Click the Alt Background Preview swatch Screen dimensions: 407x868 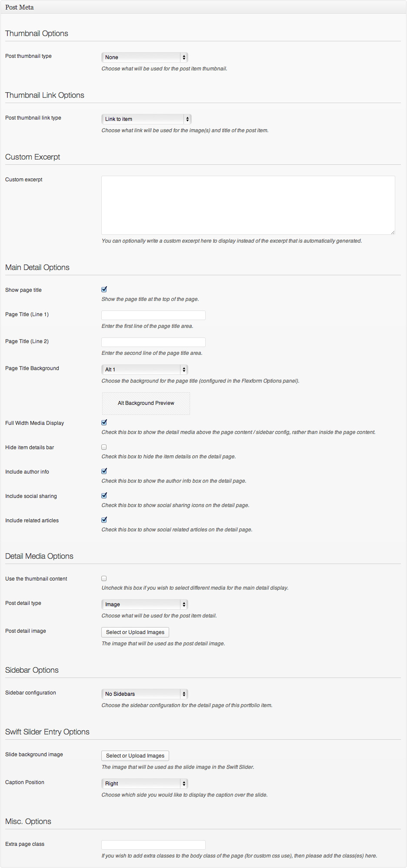146,404
